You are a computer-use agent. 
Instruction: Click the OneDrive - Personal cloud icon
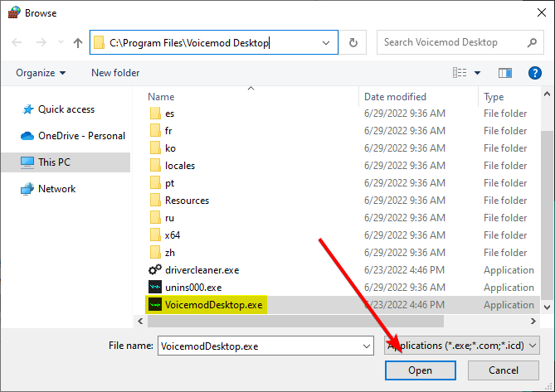pos(27,136)
